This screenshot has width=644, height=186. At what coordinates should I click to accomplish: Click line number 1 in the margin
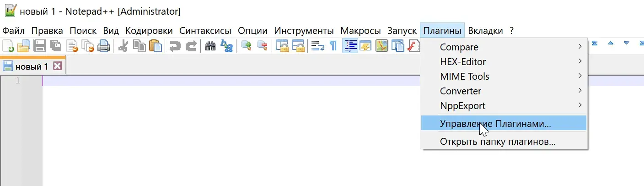pyautogui.click(x=18, y=81)
